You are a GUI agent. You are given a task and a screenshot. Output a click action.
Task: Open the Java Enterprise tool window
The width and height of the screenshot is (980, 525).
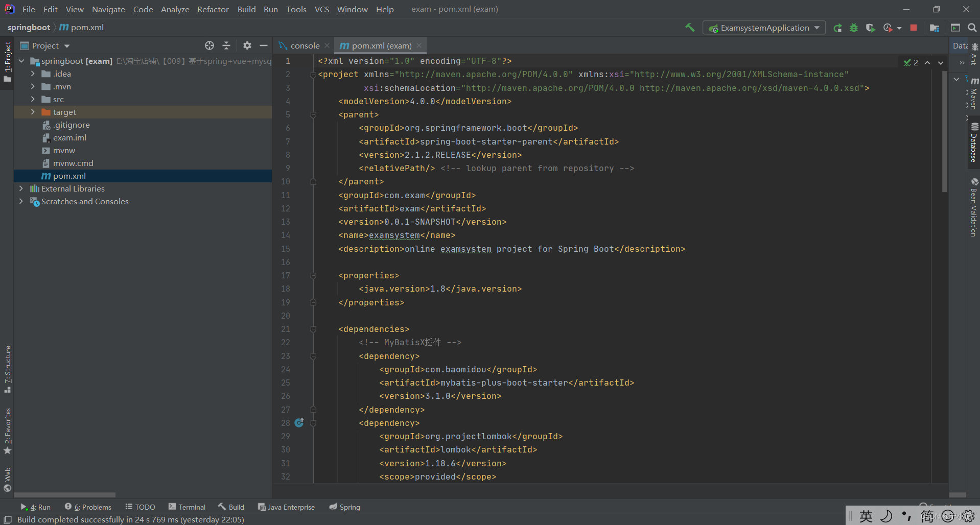coord(287,507)
